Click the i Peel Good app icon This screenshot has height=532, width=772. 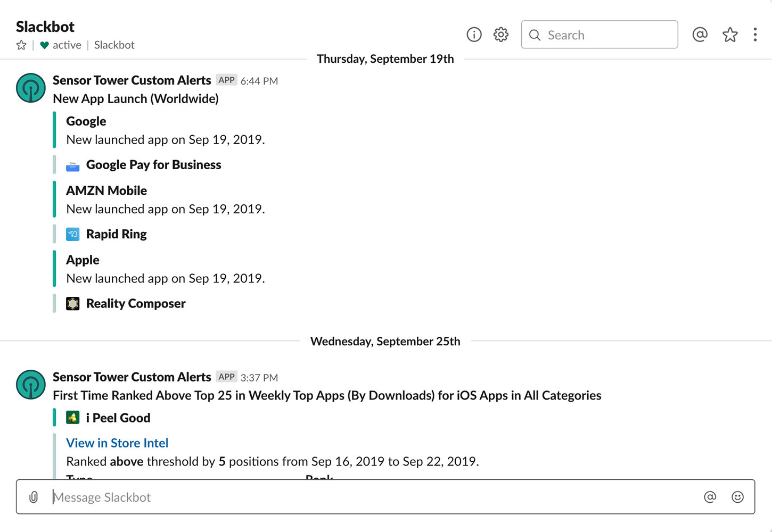pos(72,418)
